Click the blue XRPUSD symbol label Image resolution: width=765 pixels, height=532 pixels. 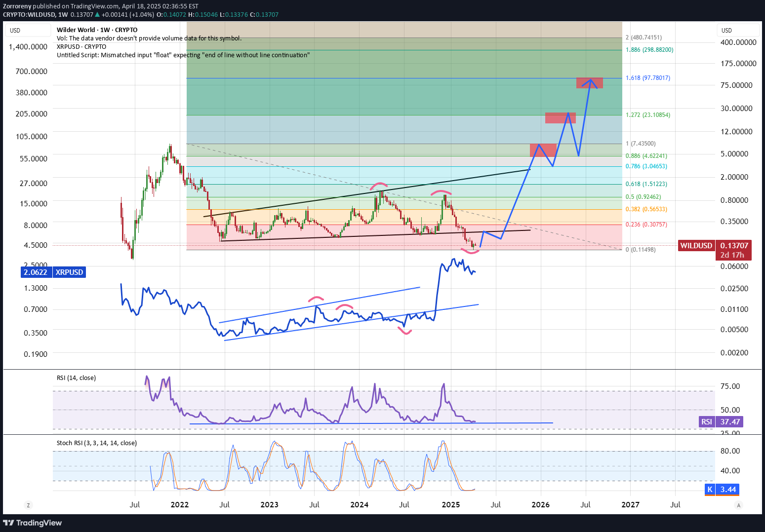(x=69, y=272)
